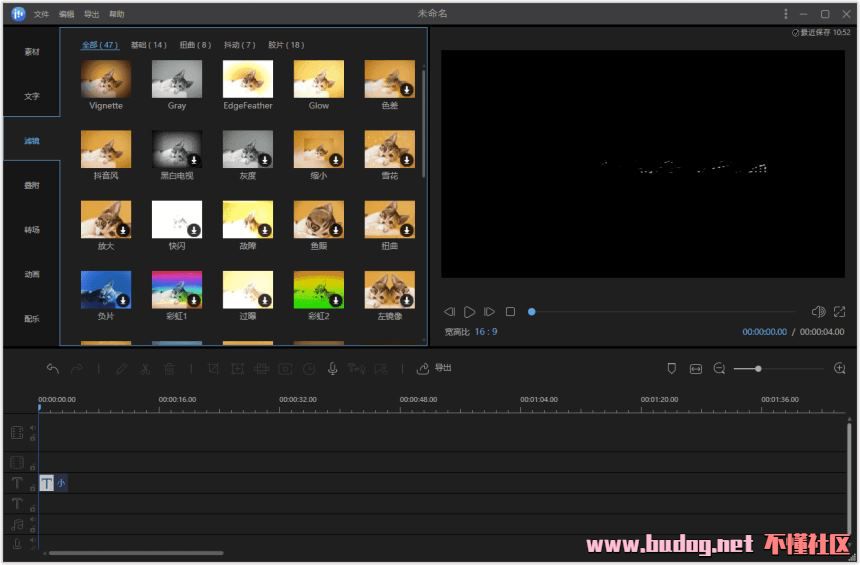Download the 黑白电视 filter
The image size is (860, 565).
tap(194, 160)
